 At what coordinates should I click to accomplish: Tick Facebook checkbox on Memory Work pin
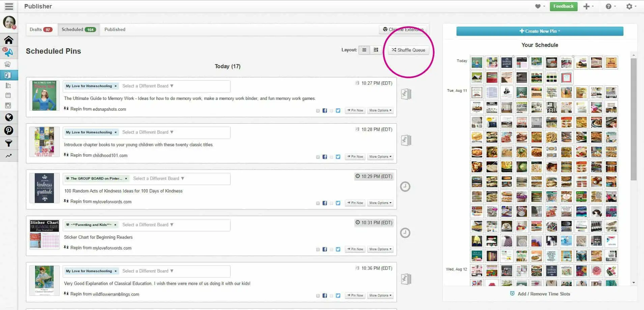click(318, 111)
